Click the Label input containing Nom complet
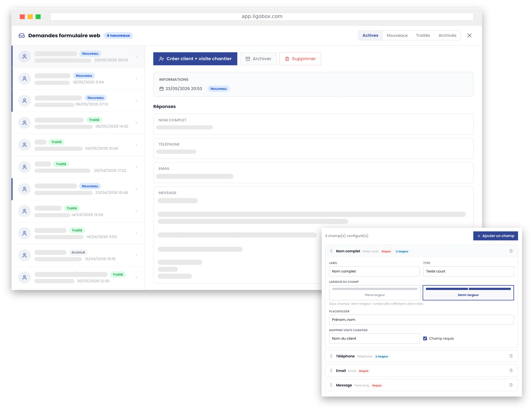The height and width of the screenshot is (408, 532). click(374, 271)
